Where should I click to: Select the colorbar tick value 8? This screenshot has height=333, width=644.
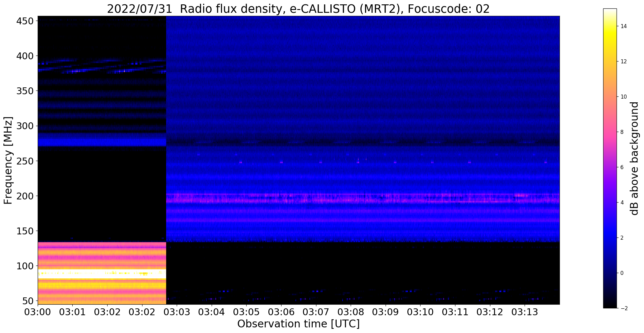pyautogui.click(x=622, y=132)
